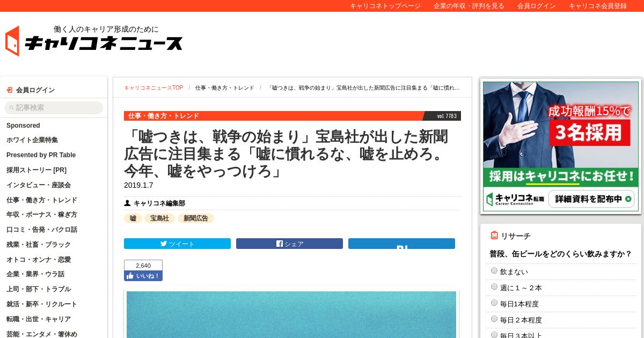This screenshot has height=338, width=644.
Task: Click the Facebook like thumbs-up icon
Action: coord(129,276)
